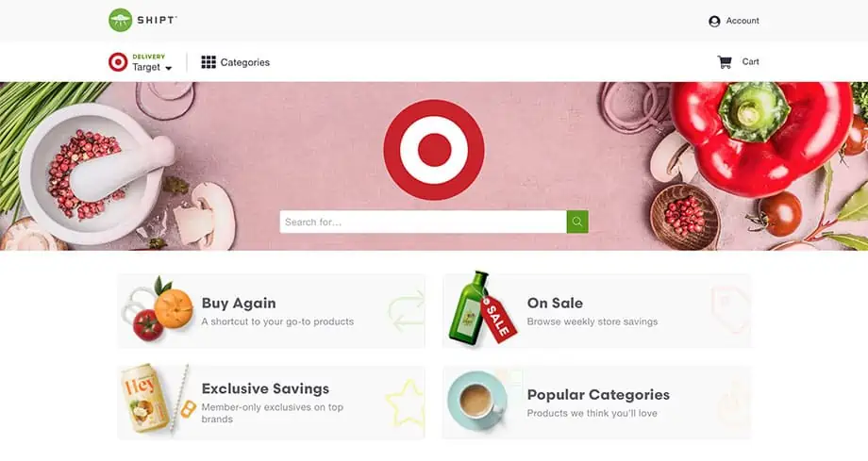Expand the Target store dropdown arrow
The width and height of the screenshot is (868, 461).
click(x=169, y=68)
